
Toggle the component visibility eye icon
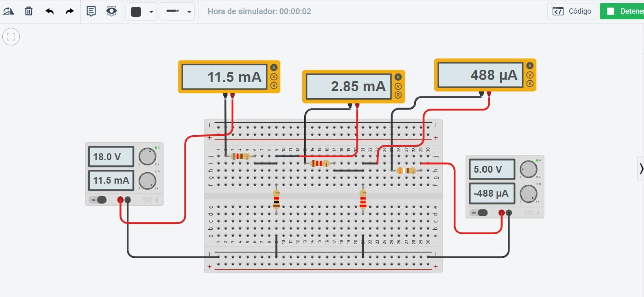pos(111,11)
